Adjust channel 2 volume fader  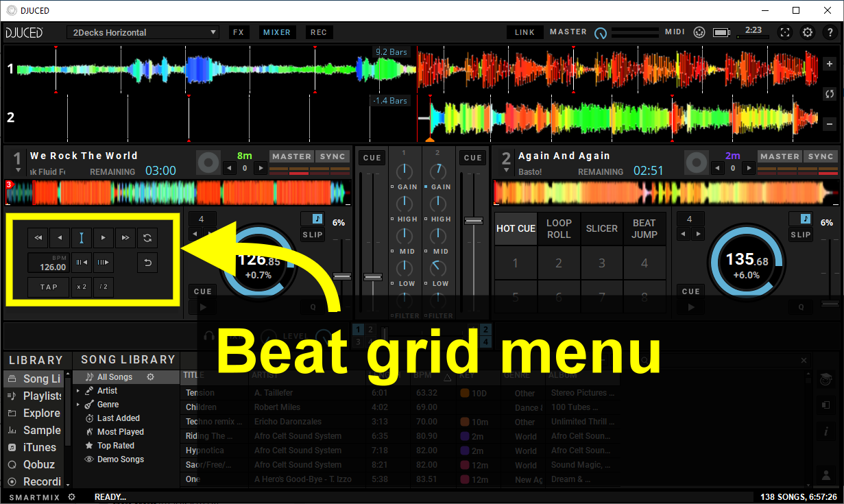click(473, 221)
